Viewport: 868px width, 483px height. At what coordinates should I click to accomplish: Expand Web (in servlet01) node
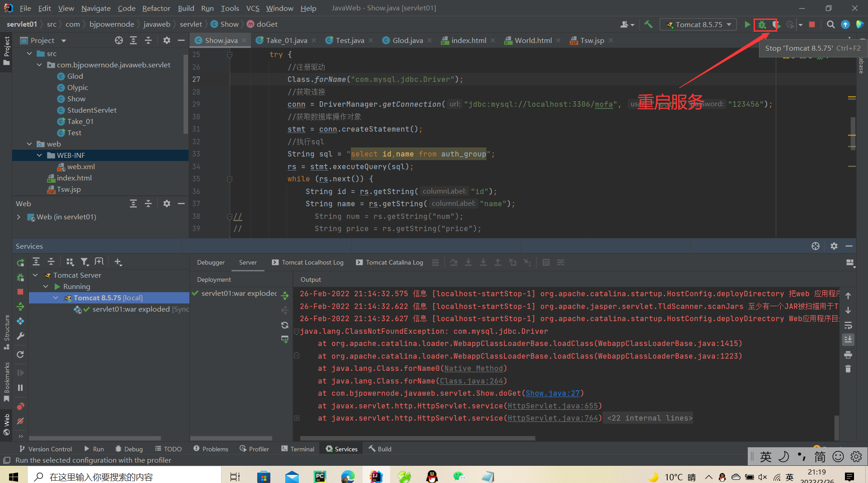19,217
